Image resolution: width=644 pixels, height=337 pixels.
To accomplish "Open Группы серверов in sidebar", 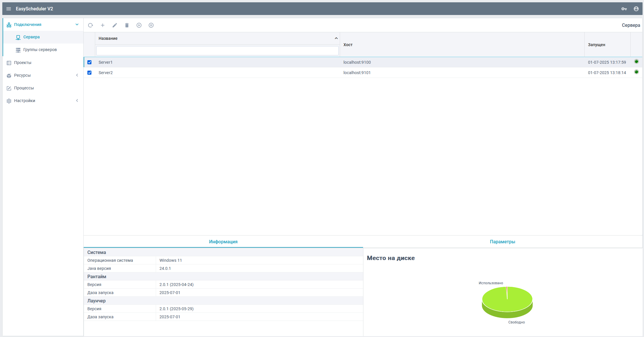I will click(x=40, y=50).
